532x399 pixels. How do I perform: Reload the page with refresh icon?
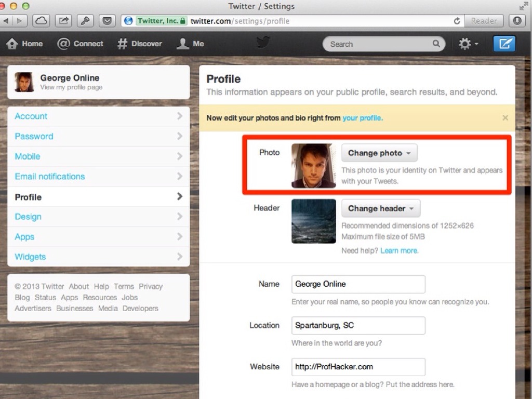pos(457,21)
